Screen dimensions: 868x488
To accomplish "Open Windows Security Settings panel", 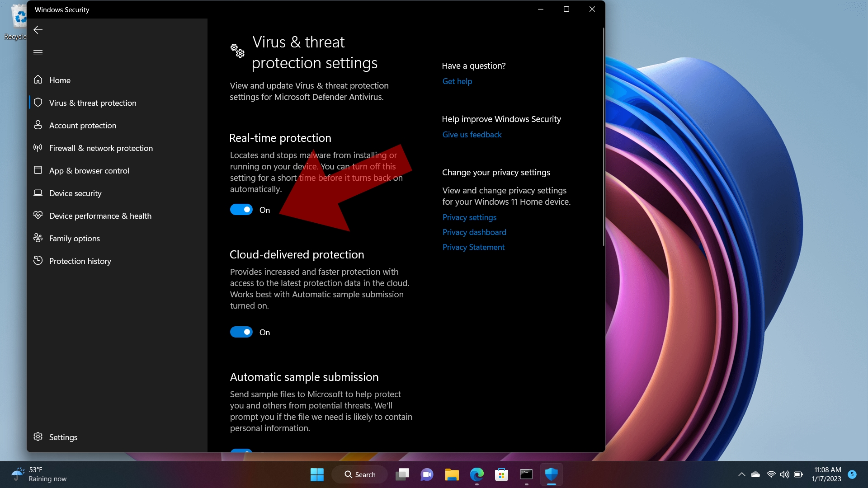I will pyautogui.click(x=63, y=437).
